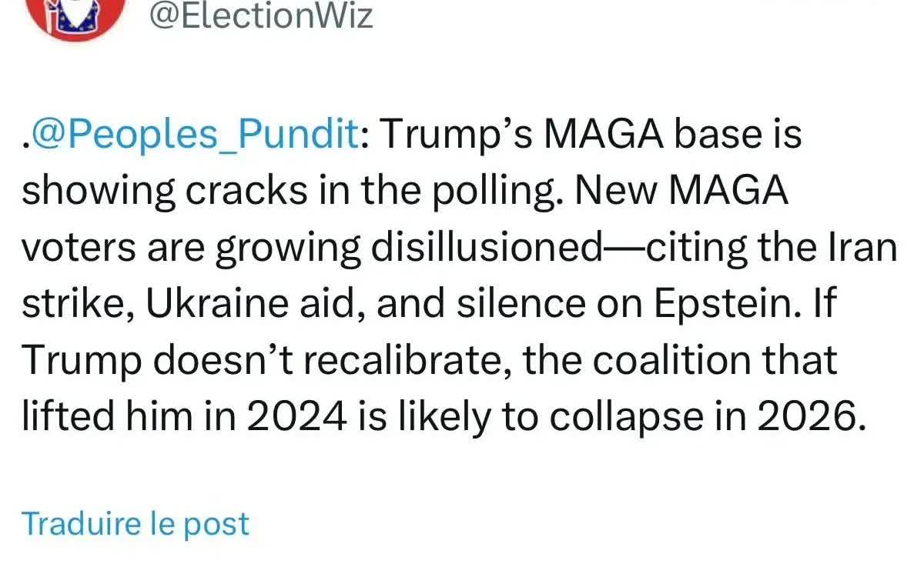Open the ElectionWiz profile avatar
Image resolution: width=924 pixels, height=574 pixels.
75,15
